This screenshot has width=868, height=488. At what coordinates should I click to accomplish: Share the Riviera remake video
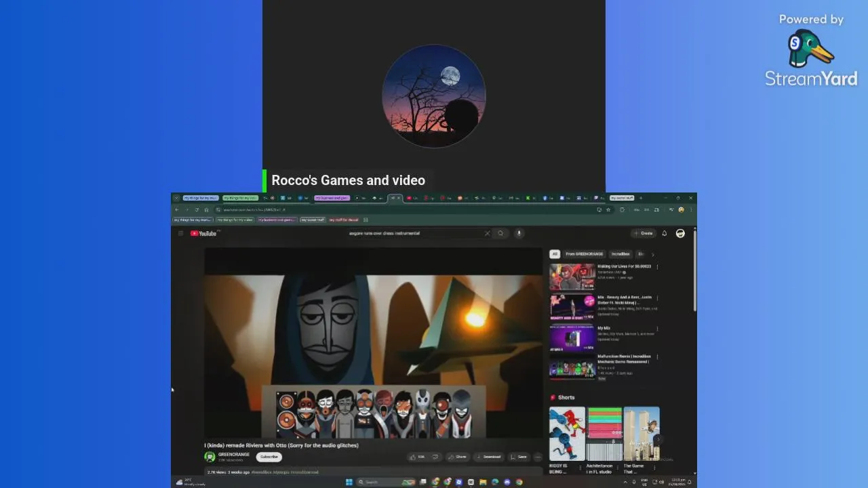coord(458,457)
